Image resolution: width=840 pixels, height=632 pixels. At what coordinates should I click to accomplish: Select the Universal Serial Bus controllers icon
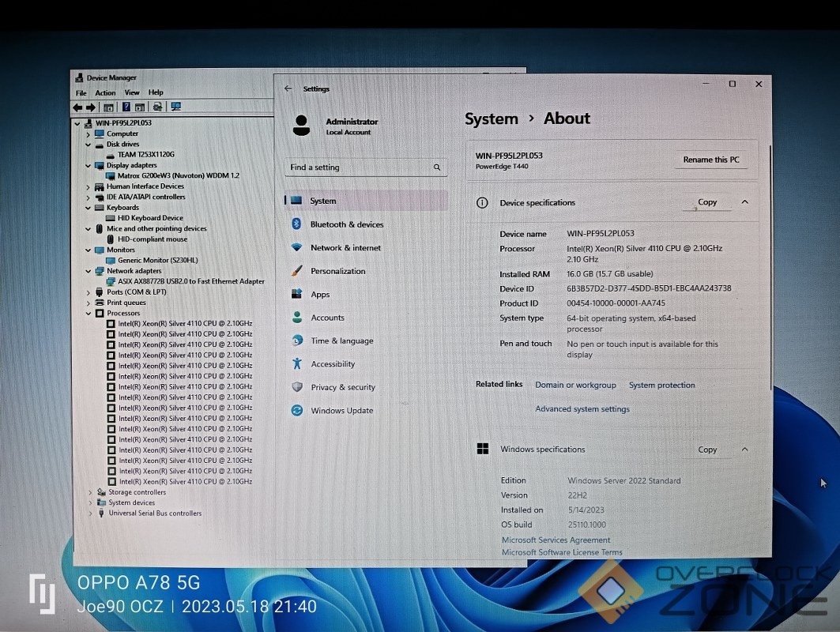click(x=101, y=513)
